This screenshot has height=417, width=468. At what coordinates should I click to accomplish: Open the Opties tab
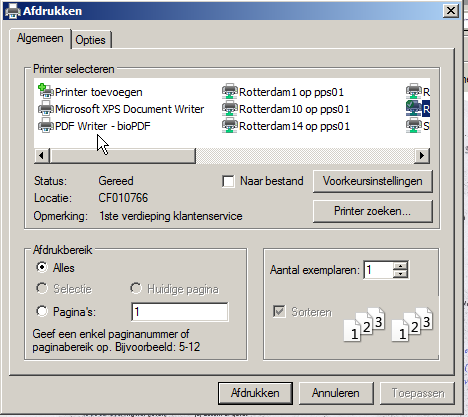(x=91, y=40)
